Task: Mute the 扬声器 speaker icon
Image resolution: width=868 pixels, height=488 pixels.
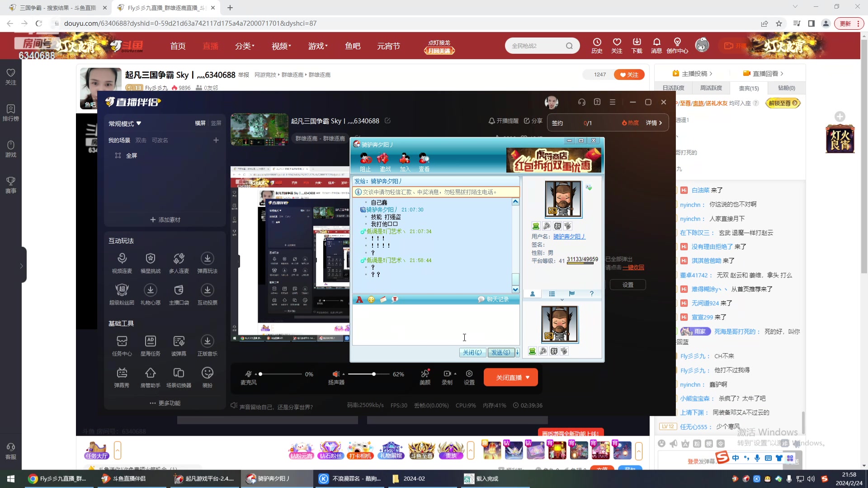Action: [336, 374]
